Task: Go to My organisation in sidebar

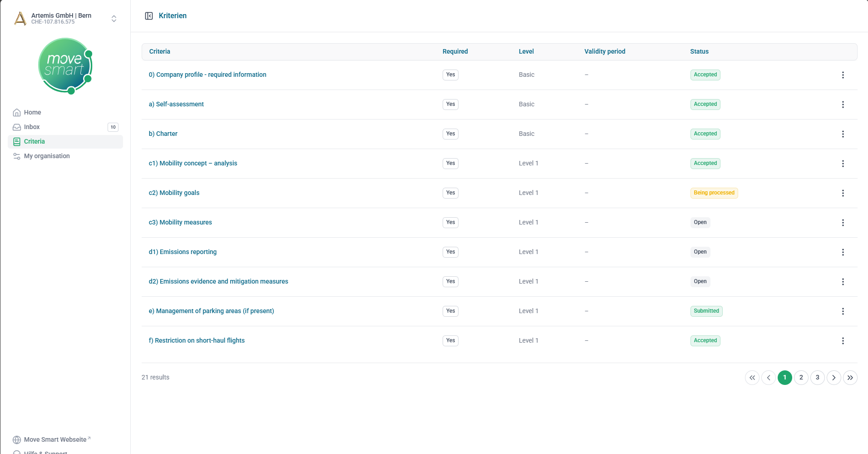Action: click(47, 156)
